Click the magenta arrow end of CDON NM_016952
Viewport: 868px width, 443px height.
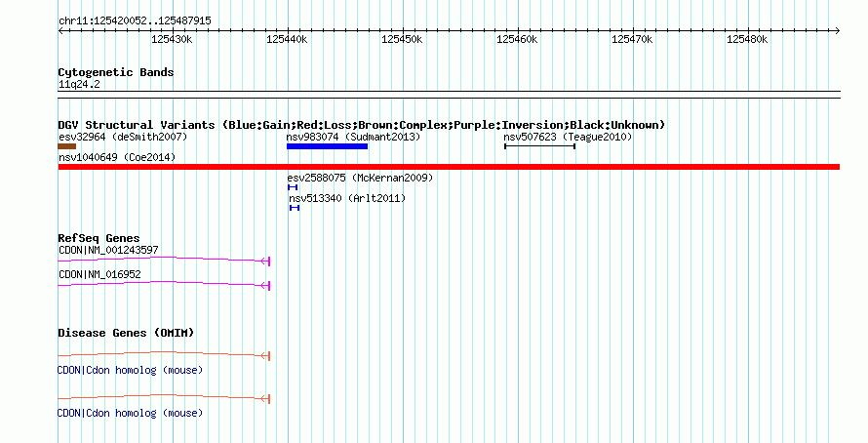point(265,286)
